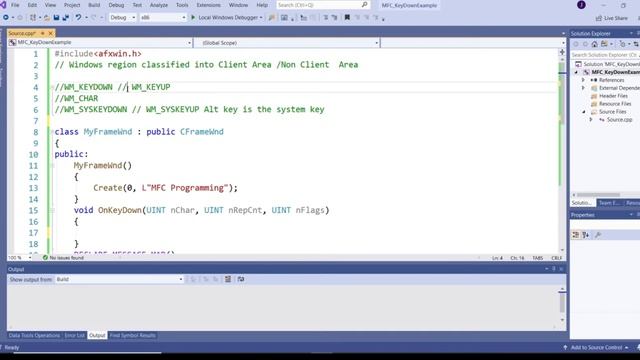Screen dimensions: 640x360
Task: Click Add to Source Control button
Action: pos(596,347)
